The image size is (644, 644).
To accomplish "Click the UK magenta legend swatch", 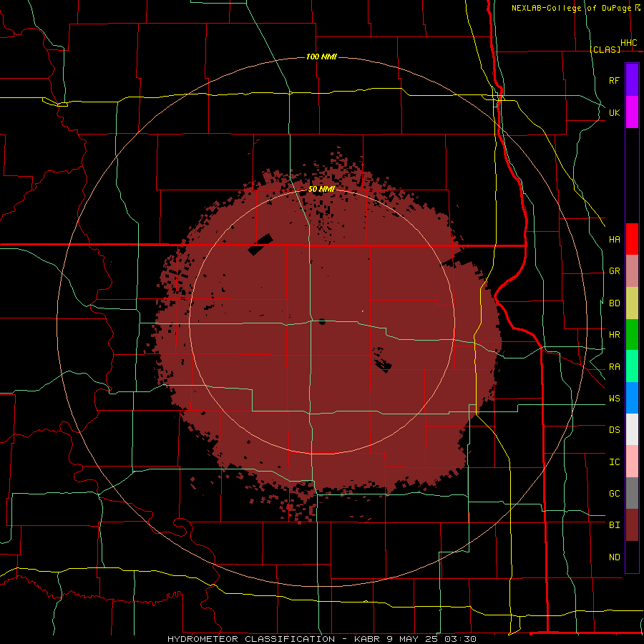I will click(632, 112).
